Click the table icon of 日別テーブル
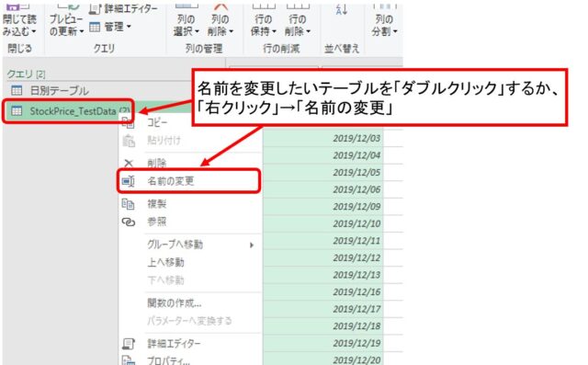Viewport: 588px width, 365px height. (x=17, y=90)
